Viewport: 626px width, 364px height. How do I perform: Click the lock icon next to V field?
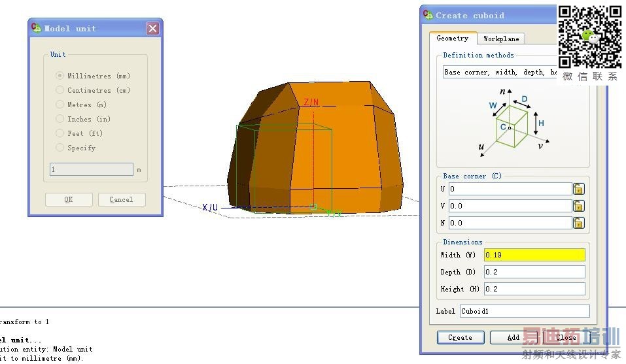578,206
